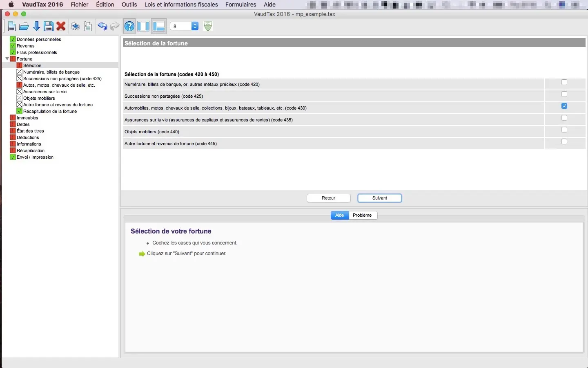Select Déductions in the tree

28,137
